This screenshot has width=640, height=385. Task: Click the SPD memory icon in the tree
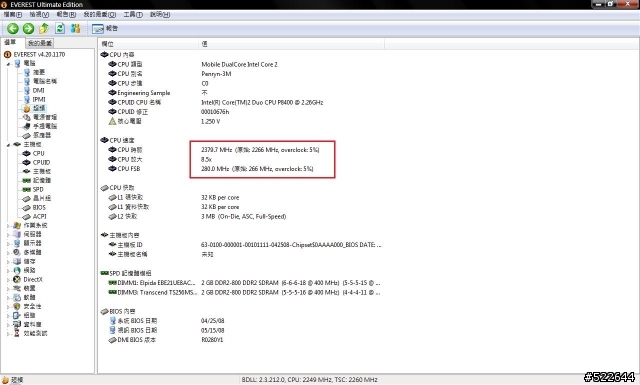[27, 189]
